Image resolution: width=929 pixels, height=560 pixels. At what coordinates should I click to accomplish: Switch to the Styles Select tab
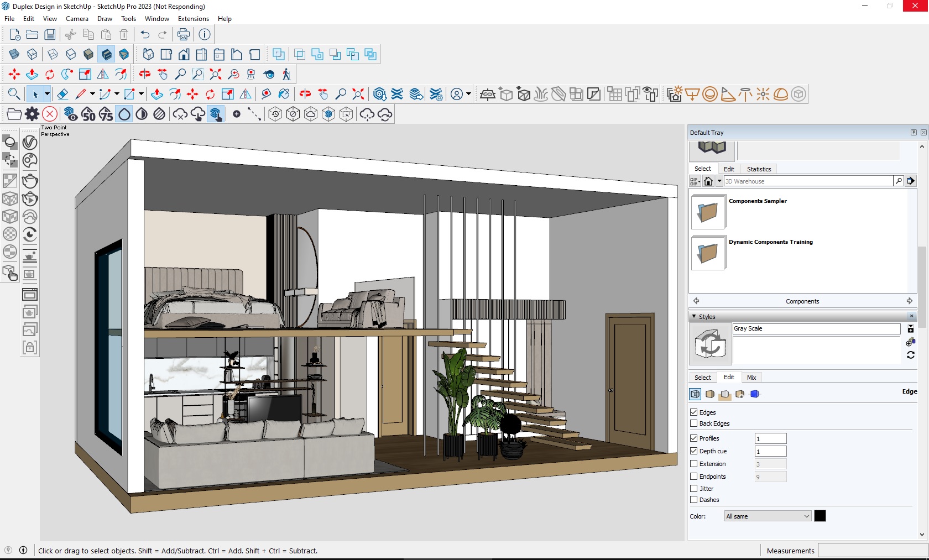click(703, 378)
